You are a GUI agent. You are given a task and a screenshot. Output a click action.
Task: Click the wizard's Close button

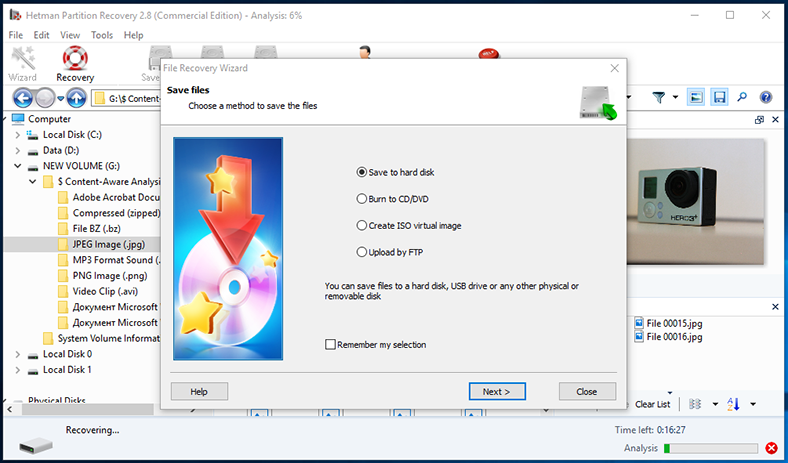point(587,391)
